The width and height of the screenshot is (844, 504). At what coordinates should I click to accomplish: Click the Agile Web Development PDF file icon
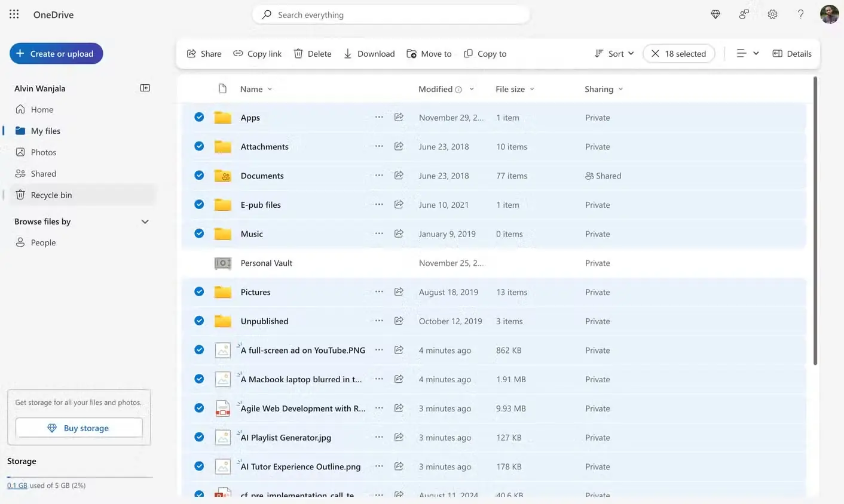pyautogui.click(x=222, y=408)
